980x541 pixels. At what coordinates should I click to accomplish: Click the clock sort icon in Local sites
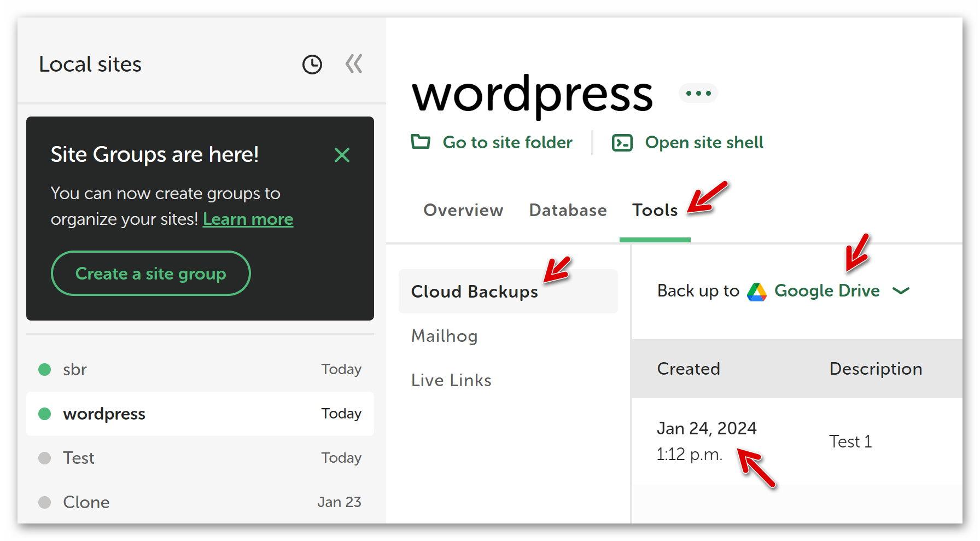pyautogui.click(x=312, y=65)
